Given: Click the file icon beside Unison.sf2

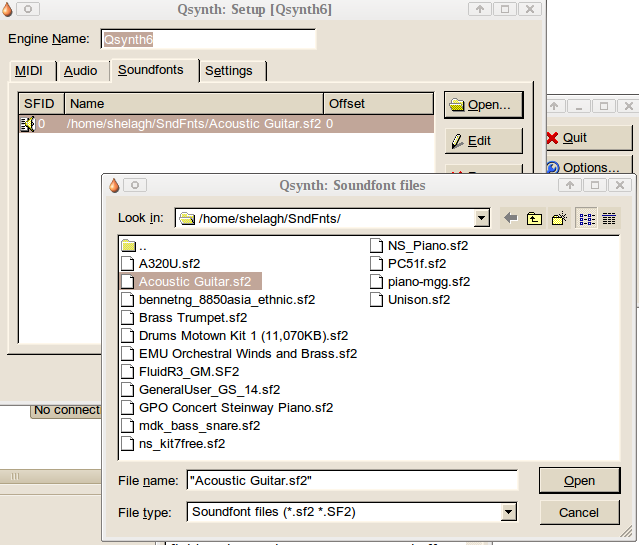Looking at the screenshot, I should click(x=377, y=300).
